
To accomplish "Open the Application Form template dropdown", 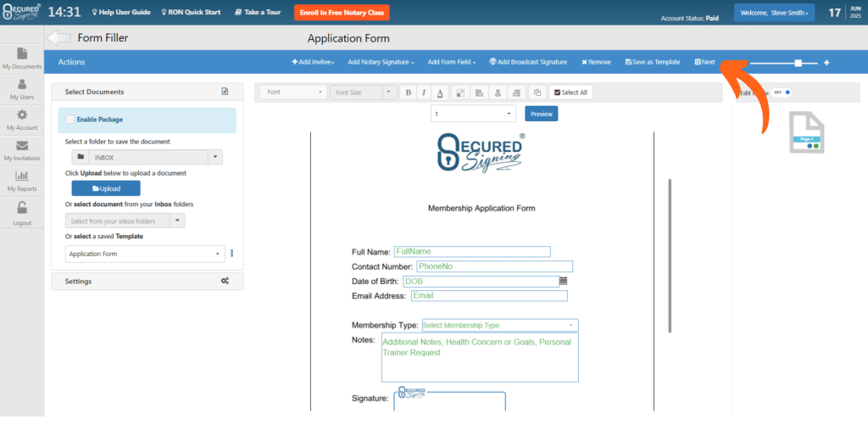I will pyautogui.click(x=145, y=254).
